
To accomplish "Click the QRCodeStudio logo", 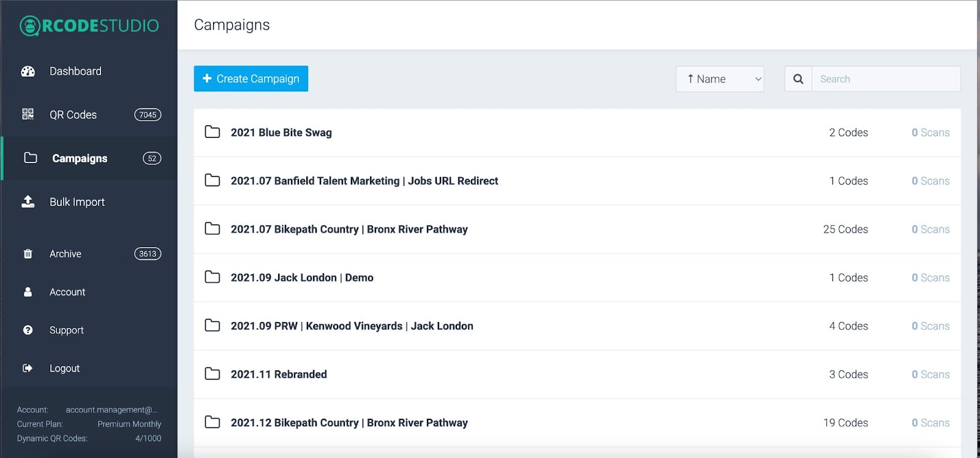I will (89, 26).
